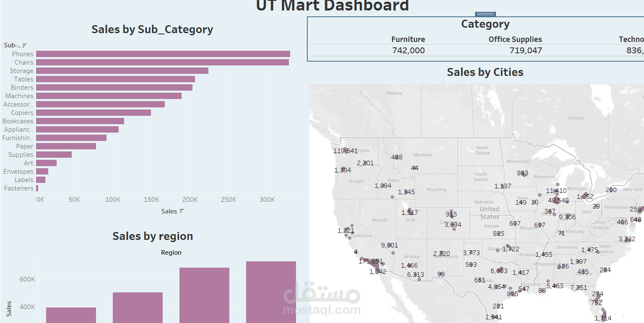Click the Sales axis sort icon
Viewport: 644px width, 323px height.
(182, 211)
